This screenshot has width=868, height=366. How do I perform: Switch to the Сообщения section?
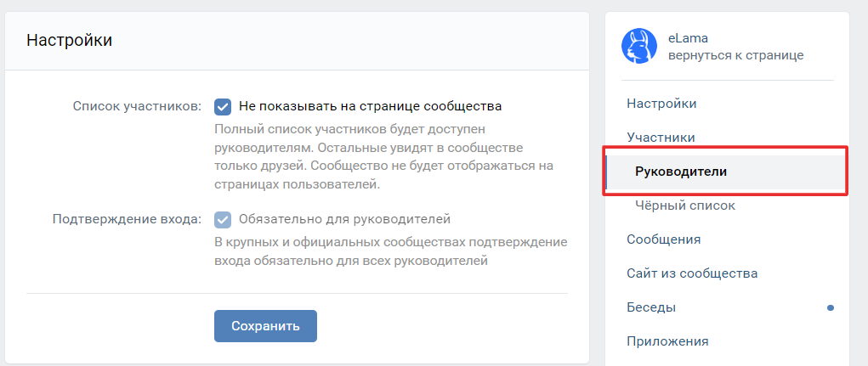(x=663, y=239)
